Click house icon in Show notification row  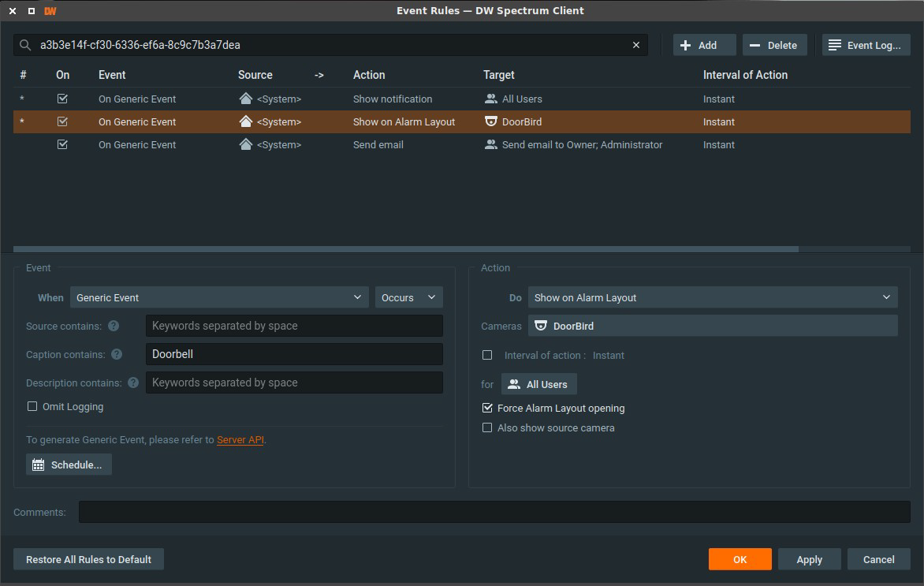pos(246,99)
